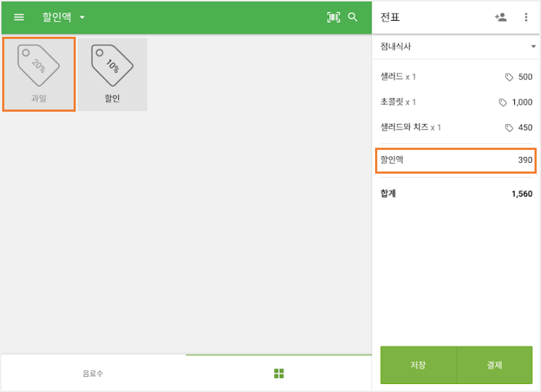Click the tag icon beside the 450 price

pyautogui.click(x=509, y=128)
